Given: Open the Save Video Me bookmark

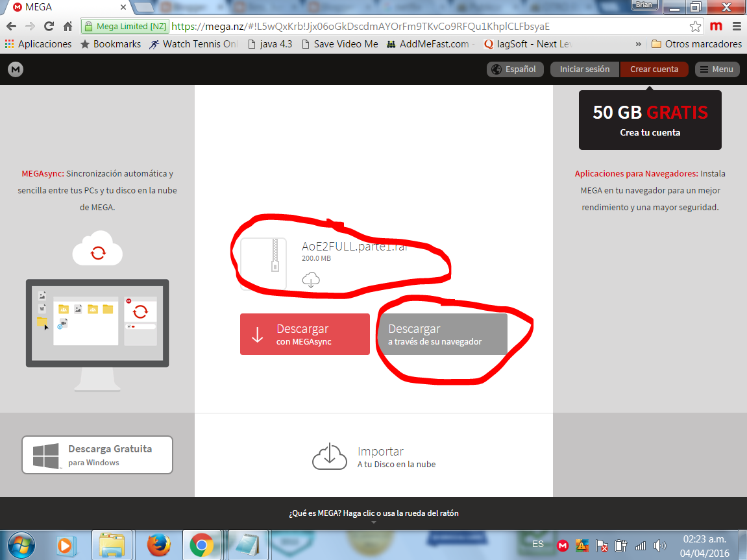Looking at the screenshot, I should click(x=340, y=44).
